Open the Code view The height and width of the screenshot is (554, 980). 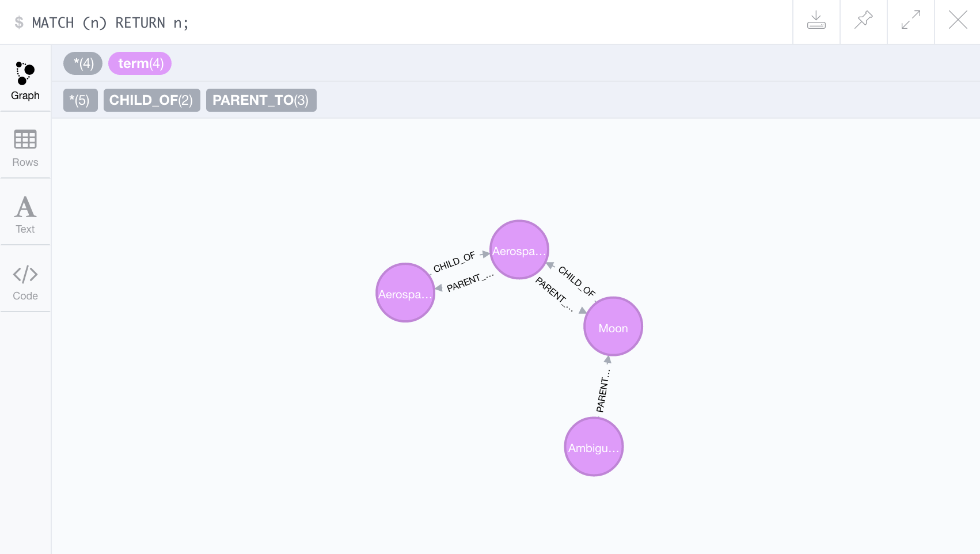click(25, 282)
